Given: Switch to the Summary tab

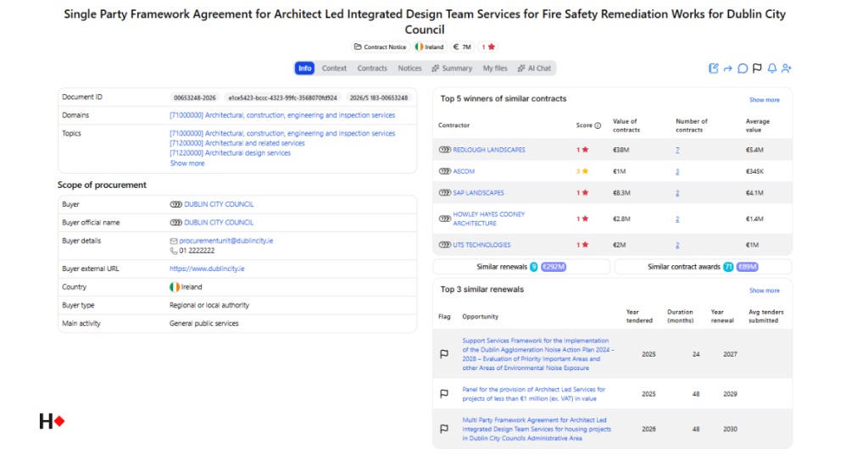Looking at the screenshot, I should [x=453, y=69].
